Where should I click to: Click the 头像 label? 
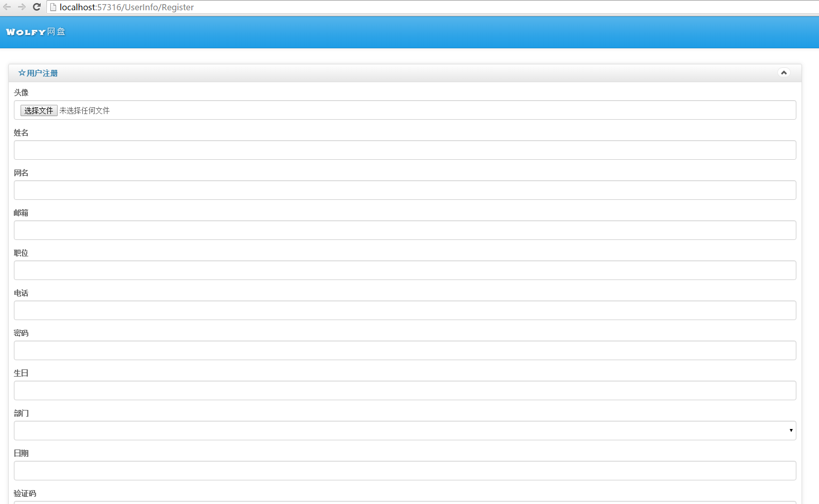click(21, 92)
